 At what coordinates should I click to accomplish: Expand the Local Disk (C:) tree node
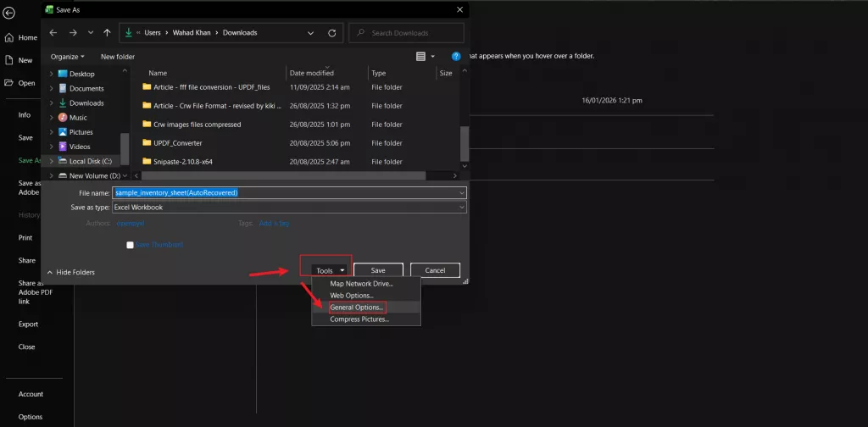(x=52, y=161)
